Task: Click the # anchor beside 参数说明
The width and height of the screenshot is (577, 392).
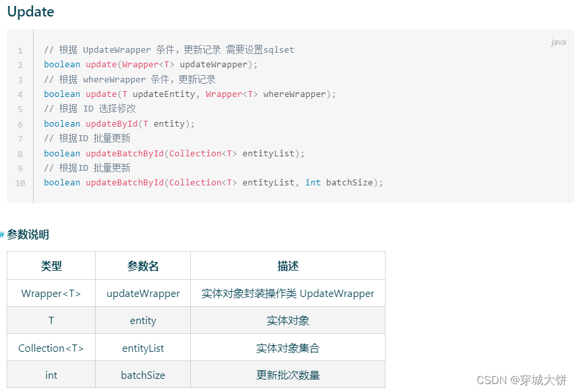Action: tap(2, 235)
